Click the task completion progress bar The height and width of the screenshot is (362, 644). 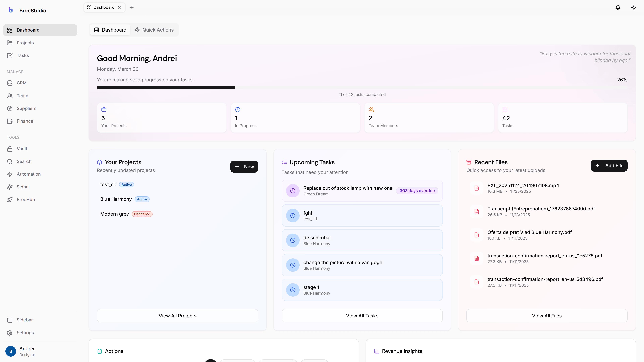click(362, 87)
